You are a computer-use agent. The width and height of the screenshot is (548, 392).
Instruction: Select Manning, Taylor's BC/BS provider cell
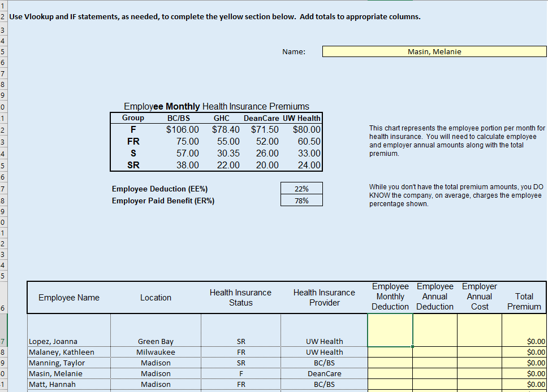tap(324, 363)
